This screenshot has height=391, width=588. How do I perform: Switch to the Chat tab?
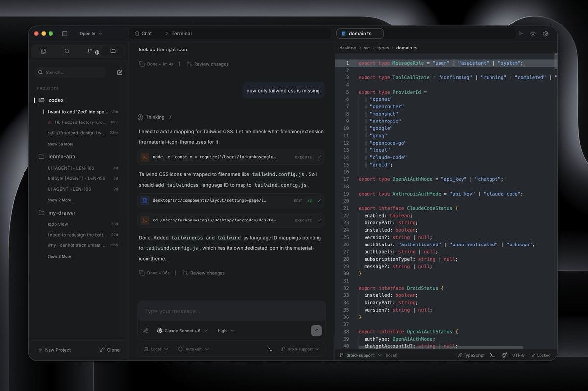pyautogui.click(x=143, y=34)
